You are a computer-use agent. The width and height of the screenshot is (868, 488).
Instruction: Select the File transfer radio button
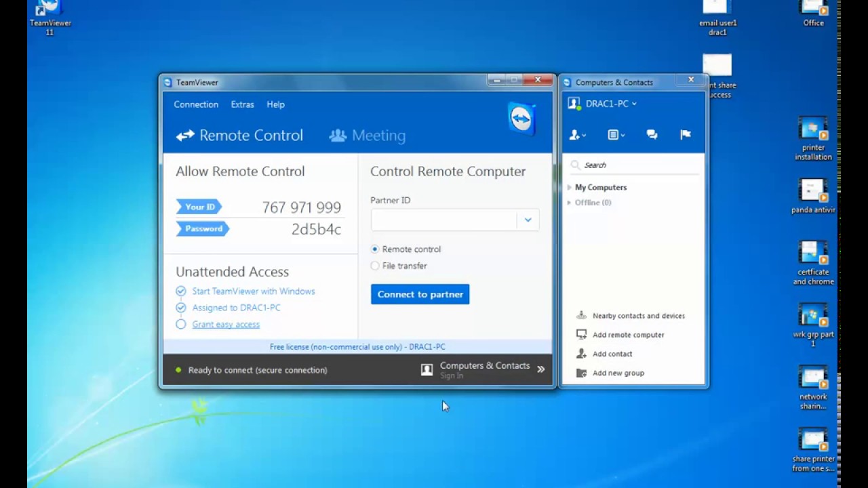click(375, 266)
